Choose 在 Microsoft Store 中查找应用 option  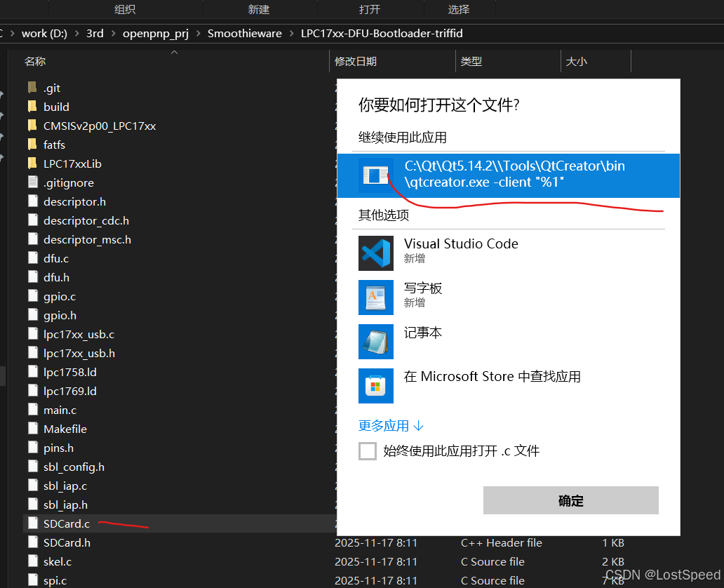(x=492, y=377)
